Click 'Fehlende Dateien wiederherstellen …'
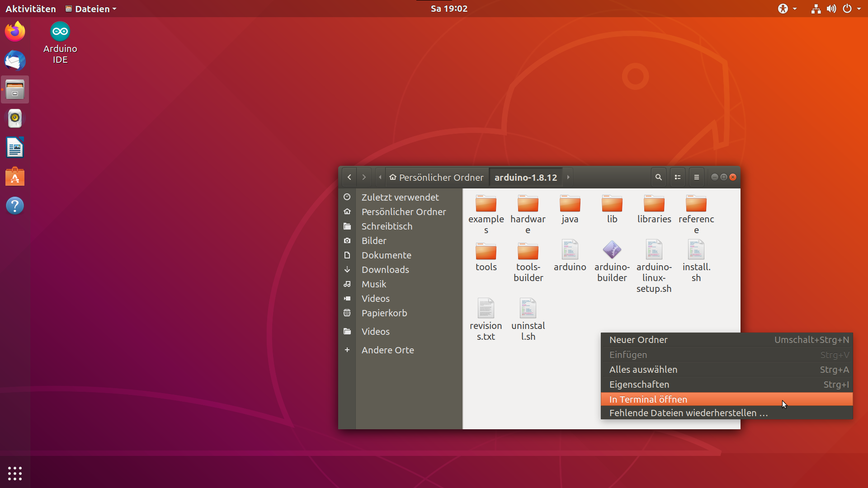Screen dimensions: 868x488 [x=726, y=413]
